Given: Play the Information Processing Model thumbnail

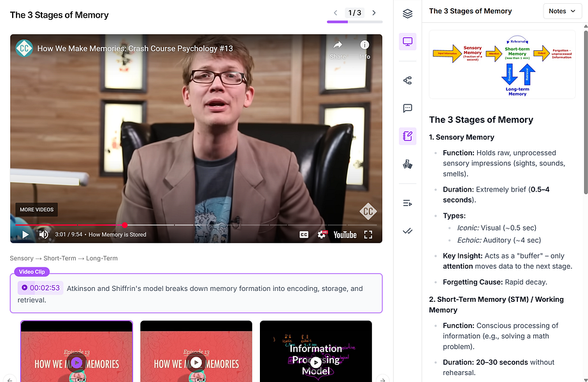Looking at the screenshot, I should pyautogui.click(x=316, y=362).
